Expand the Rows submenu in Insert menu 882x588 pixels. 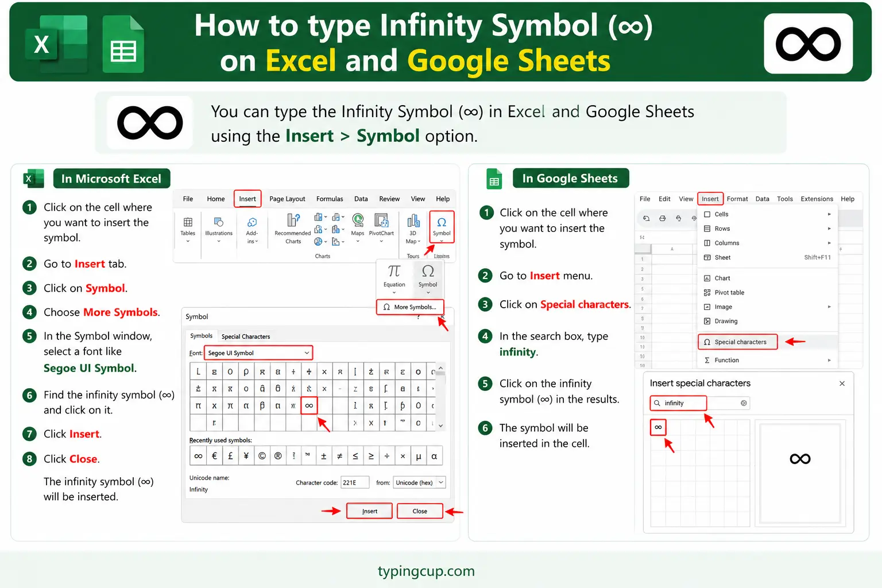pos(829,229)
